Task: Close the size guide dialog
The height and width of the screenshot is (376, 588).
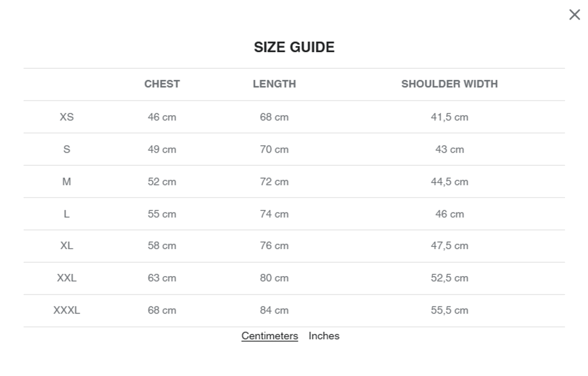Action: tap(574, 15)
